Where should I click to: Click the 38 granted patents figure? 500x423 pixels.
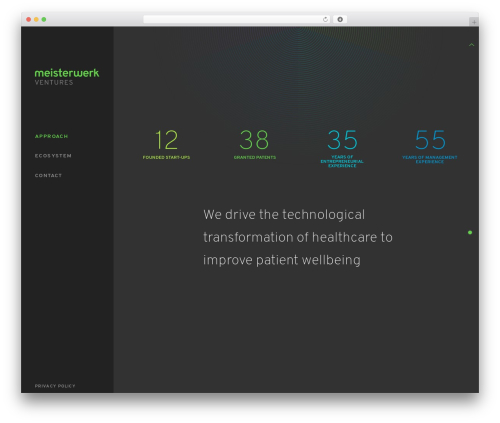[x=255, y=145]
